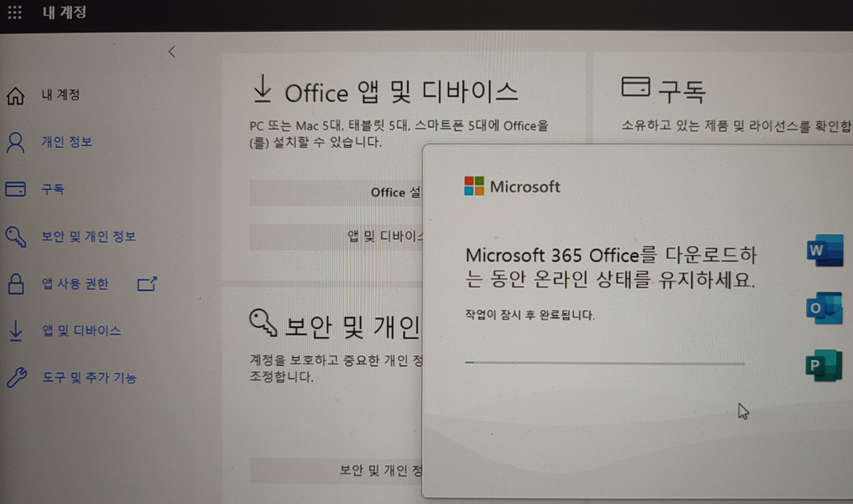Click the download arrow icon next to 앱 및 디바이스
853x504 pixels.
pyautogui.click(x=15, y=331)
